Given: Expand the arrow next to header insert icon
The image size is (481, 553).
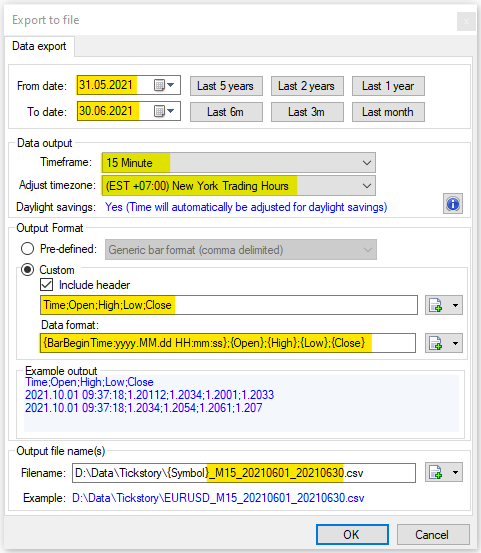Looking at the screenshot, I should (x=455, y=305).
